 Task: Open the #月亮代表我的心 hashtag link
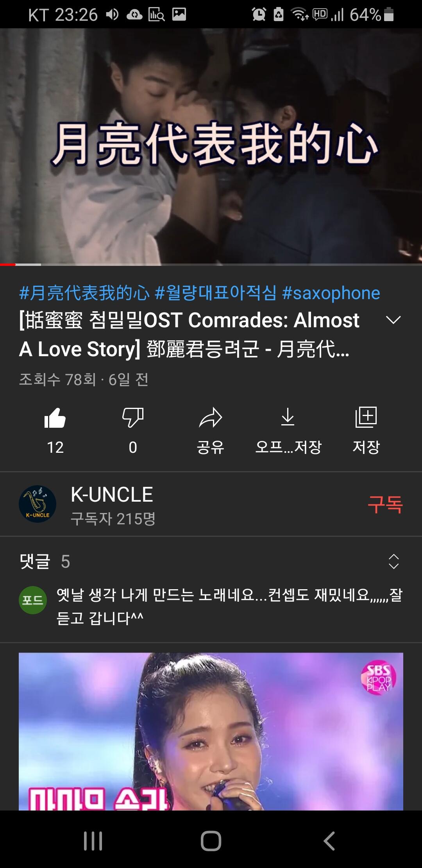tap(84, 293)
